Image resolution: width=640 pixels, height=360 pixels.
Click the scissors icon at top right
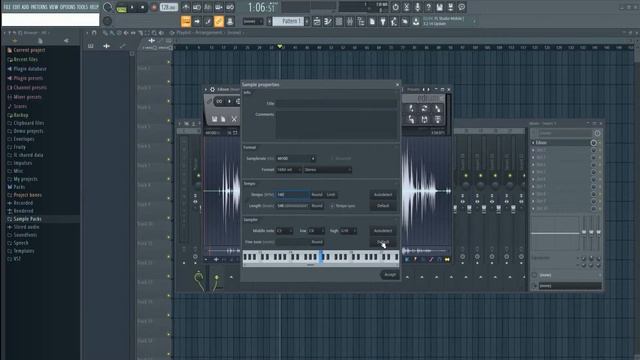point(407,7)
